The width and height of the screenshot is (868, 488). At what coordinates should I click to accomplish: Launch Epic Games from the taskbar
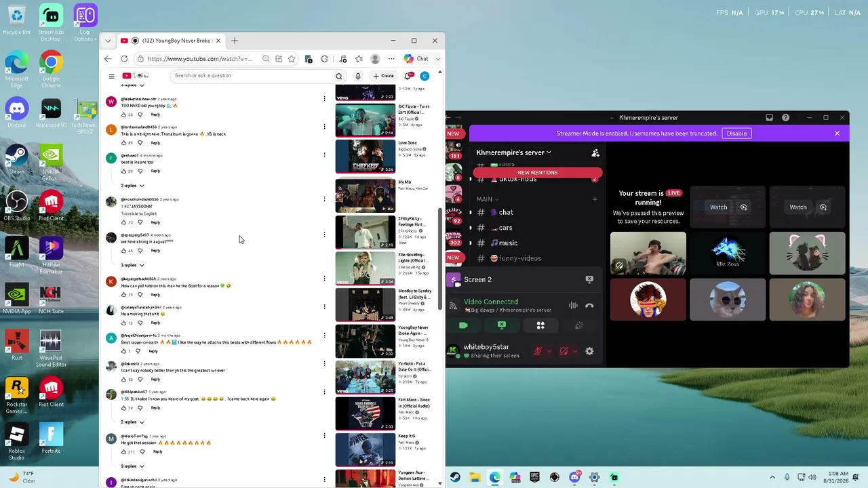click(534, 477)
